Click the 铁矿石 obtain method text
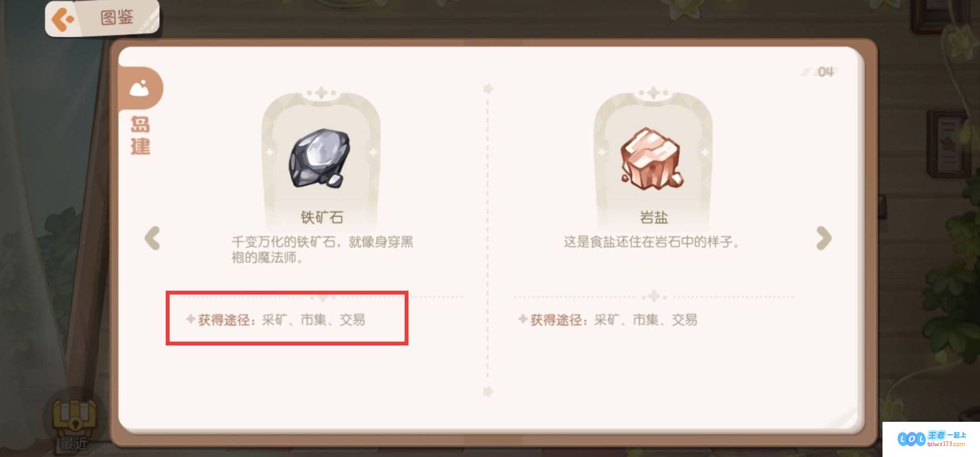 click(x=281, y=320)
